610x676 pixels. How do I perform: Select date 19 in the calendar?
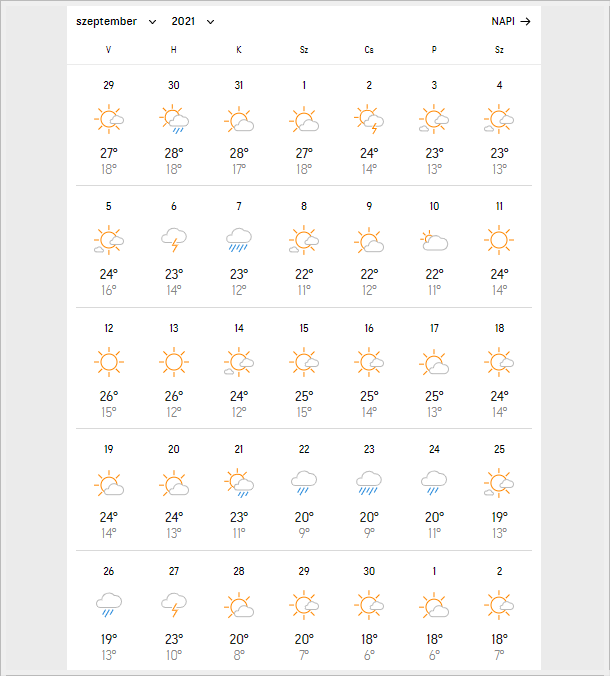coord(109,450)
